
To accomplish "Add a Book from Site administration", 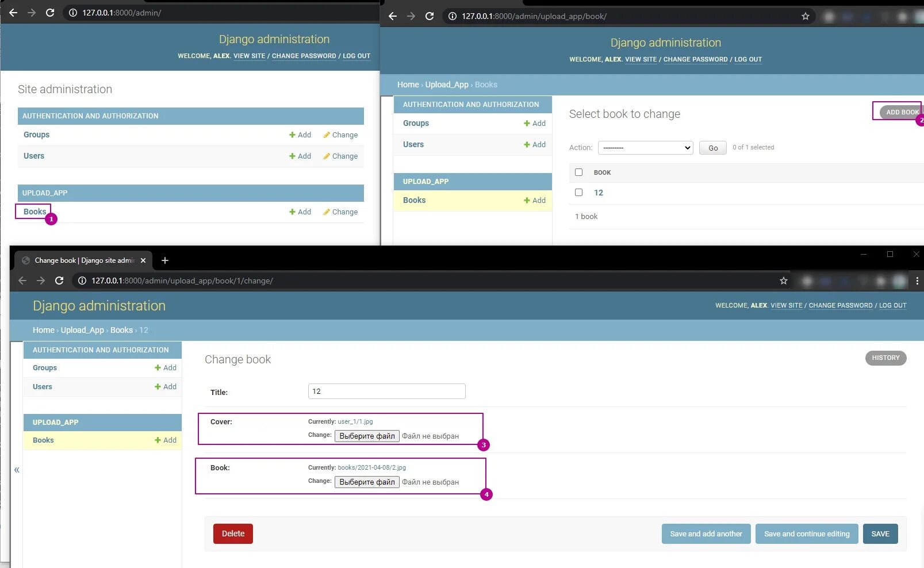I will point(300,212).
